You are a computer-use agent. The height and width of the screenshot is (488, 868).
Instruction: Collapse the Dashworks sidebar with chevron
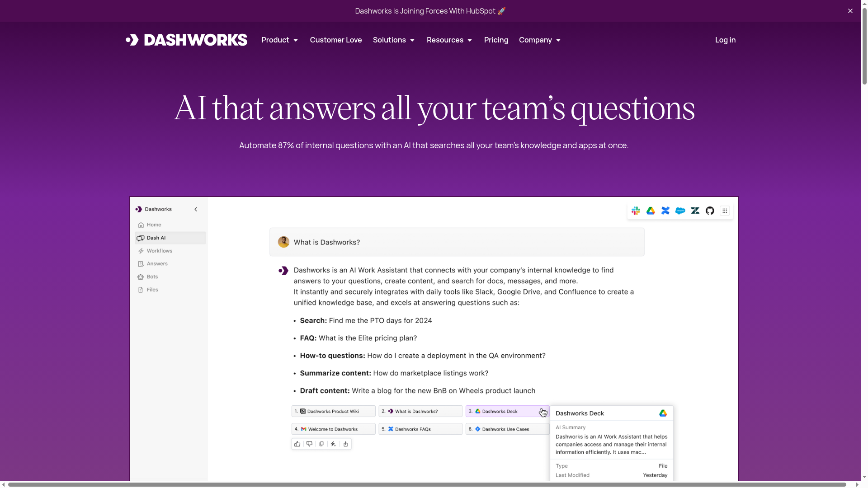(x=196, y=209)
